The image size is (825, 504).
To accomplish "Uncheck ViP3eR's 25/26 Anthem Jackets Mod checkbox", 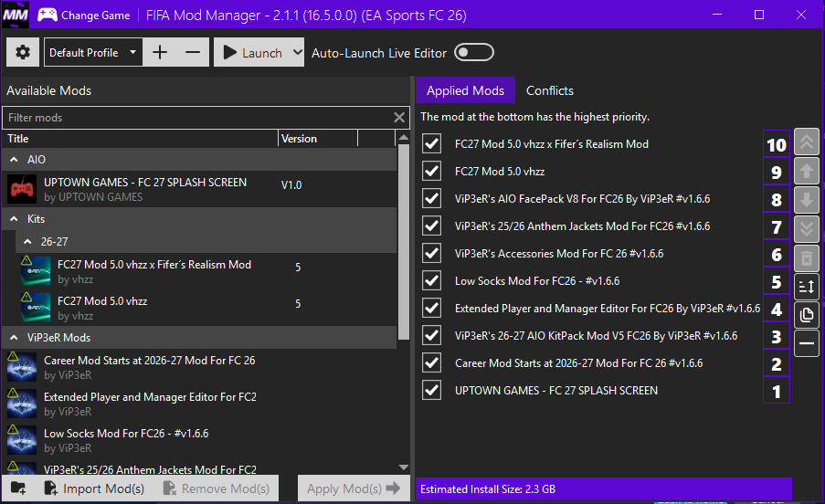I will pyautogui.click(x=431, y=226).
